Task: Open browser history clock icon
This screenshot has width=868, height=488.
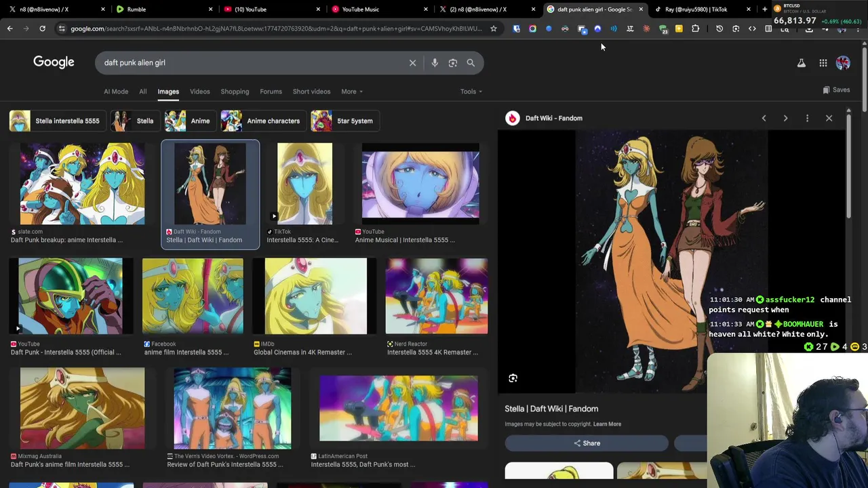Action: pos(719,28)
